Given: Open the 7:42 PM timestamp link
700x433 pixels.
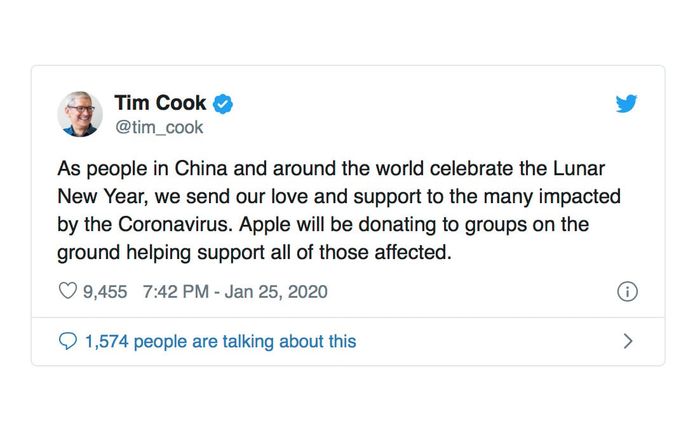Looking at the screenshot, I should tap(176, 292).
